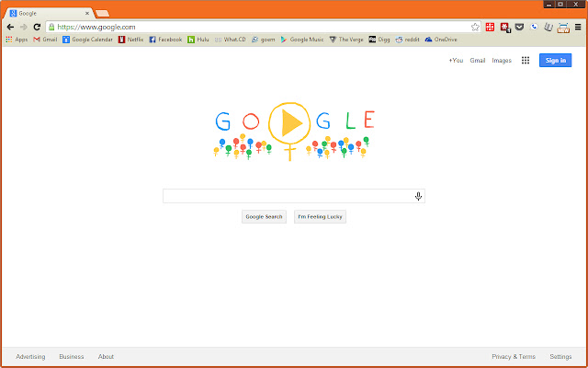Open the goem bookmark
The image size is (588, 368).
[264, 40]
